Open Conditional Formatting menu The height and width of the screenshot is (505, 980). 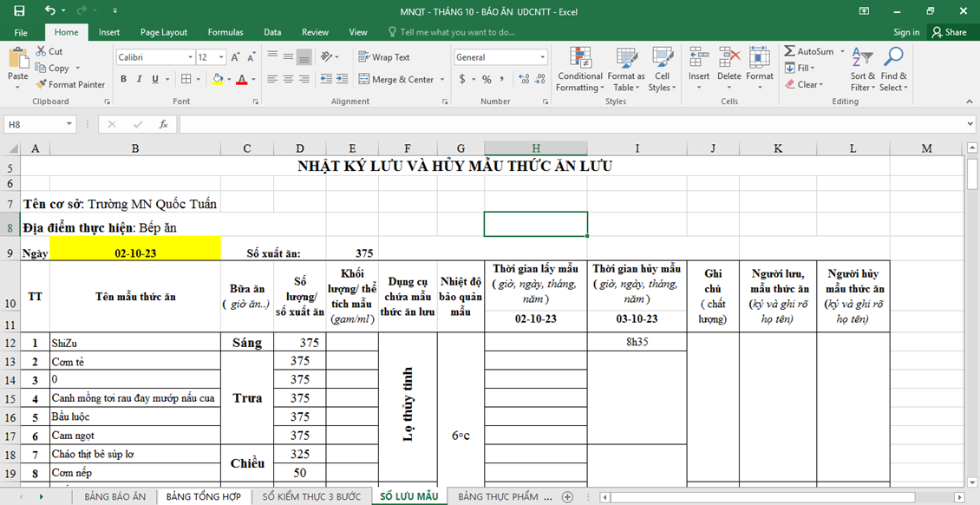580,69
